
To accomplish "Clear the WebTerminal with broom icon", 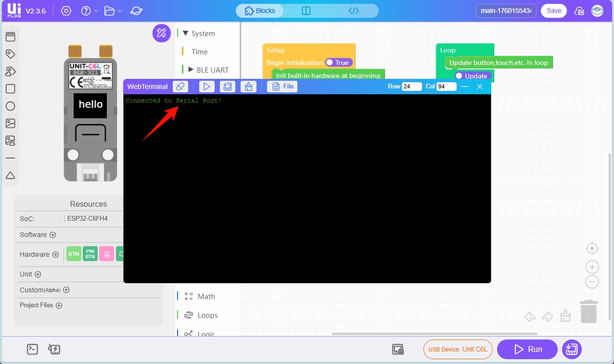I will (248, 87).
